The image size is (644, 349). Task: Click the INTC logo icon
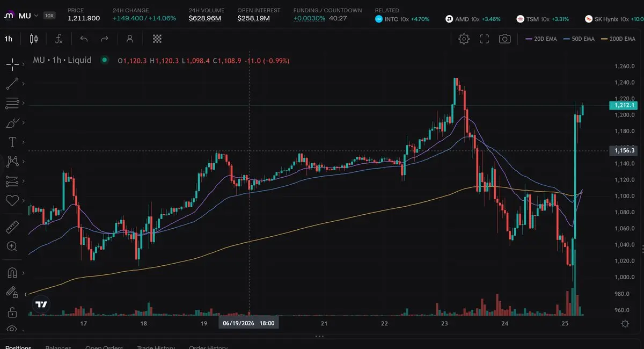point(379,19)
